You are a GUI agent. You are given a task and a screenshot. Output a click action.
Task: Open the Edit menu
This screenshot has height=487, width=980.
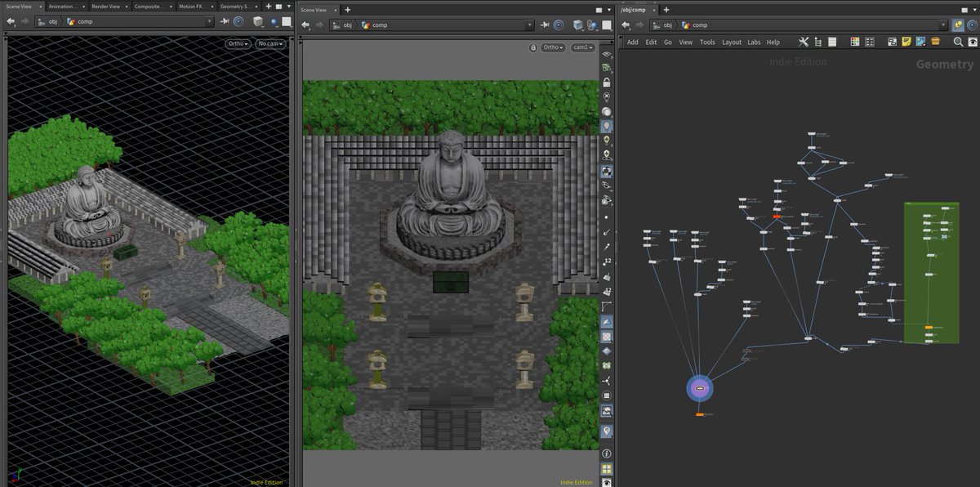coord(651,42)
